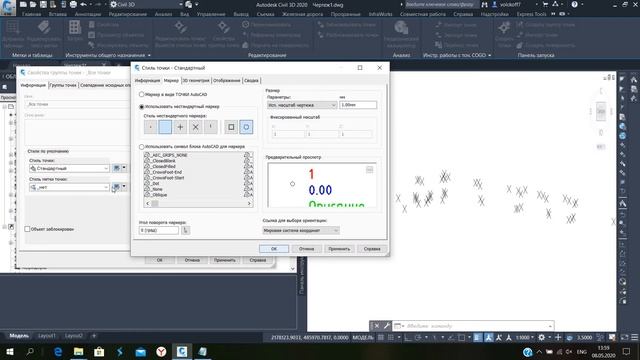Image resolution: width=640 pixels, height=360 pixels.
Task: Select the dot custom marker style
Action: [x=150, y=127]
